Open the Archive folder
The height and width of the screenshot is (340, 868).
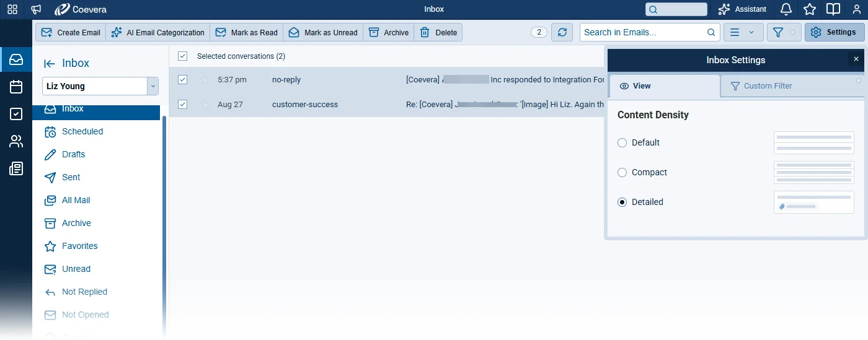pos(76,223)
